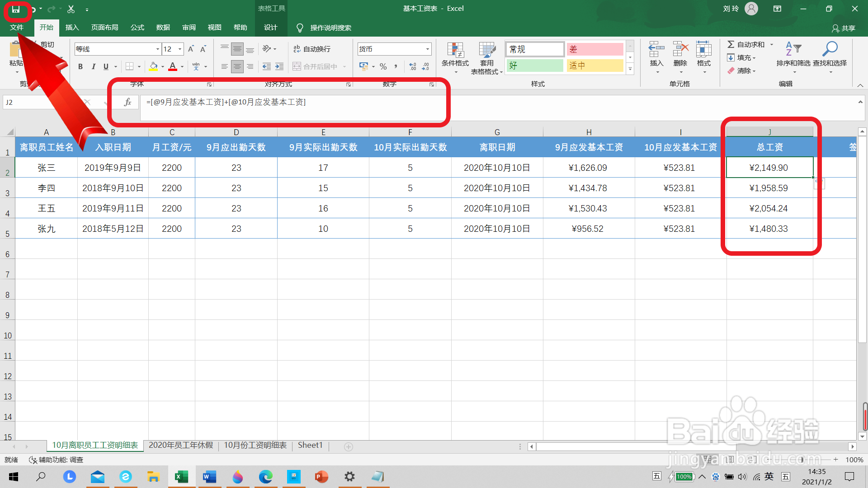Click the AutoSum sigma icon
The height and width of the screenshot is (488, 868).
(731, 44)
